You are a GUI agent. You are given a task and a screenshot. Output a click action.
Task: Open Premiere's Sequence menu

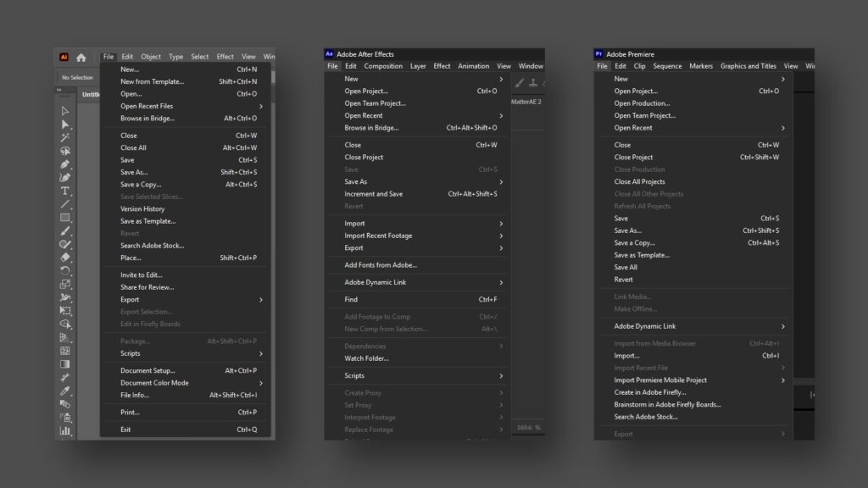[667, 66]
